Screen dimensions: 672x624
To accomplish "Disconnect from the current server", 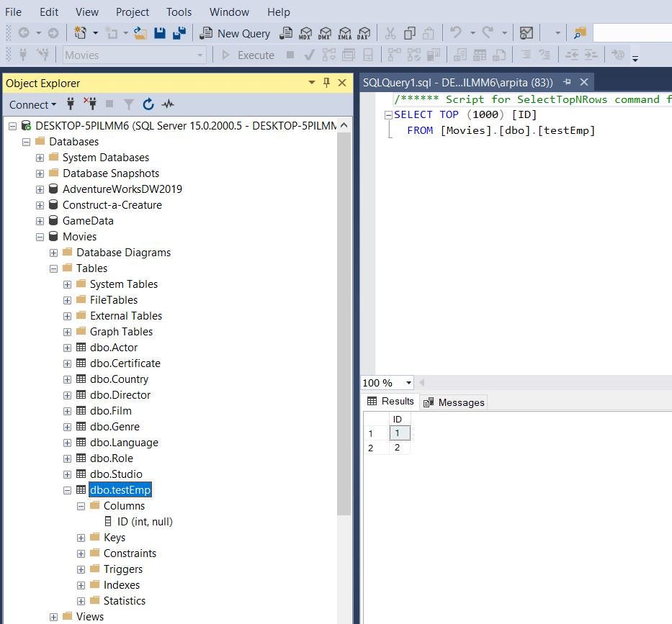I will pos(90,104).
